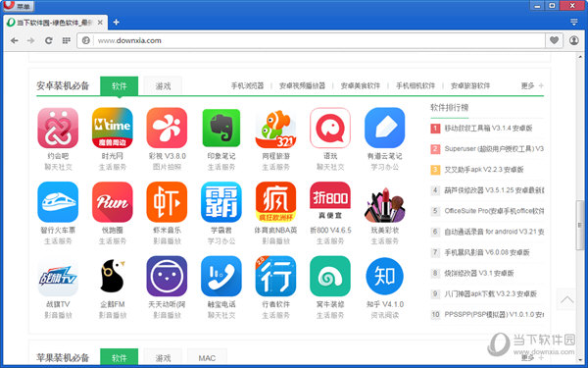Open the 天天动听 purple app icon

coord(167,277)
